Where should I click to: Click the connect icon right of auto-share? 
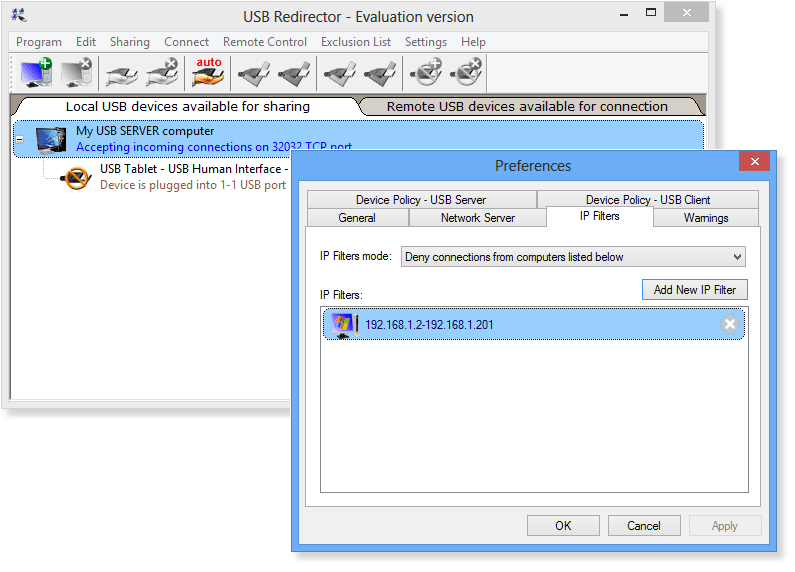(254, 74)
